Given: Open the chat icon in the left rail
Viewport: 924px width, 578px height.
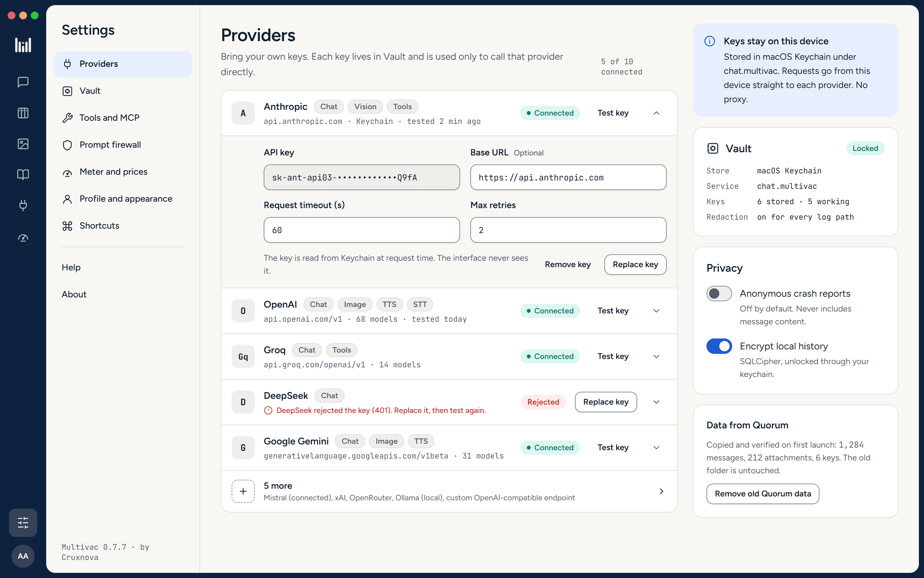Looking at the screenshot, I should (x=23, y=82).
